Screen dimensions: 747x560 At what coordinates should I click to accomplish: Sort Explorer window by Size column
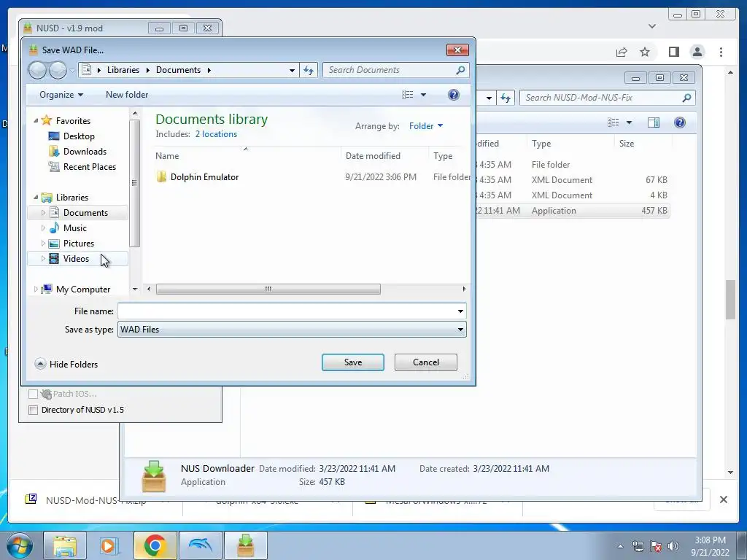(x=626, y=144)
